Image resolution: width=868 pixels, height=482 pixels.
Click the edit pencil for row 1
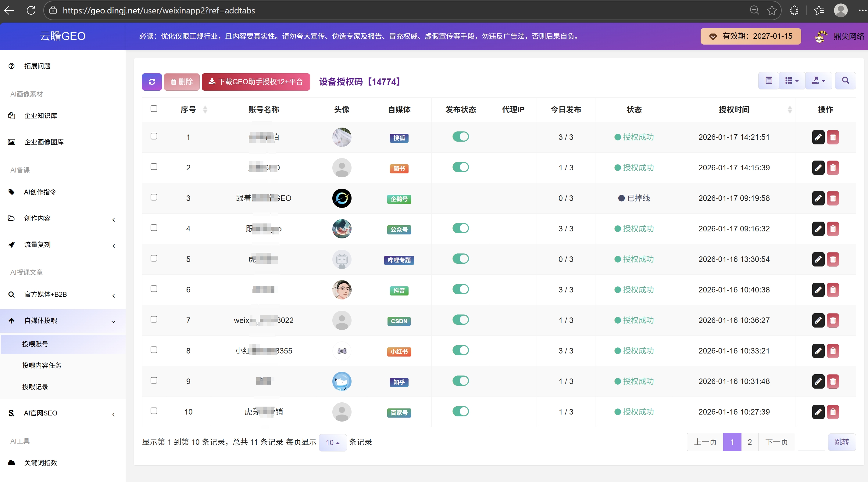(818, 137)
